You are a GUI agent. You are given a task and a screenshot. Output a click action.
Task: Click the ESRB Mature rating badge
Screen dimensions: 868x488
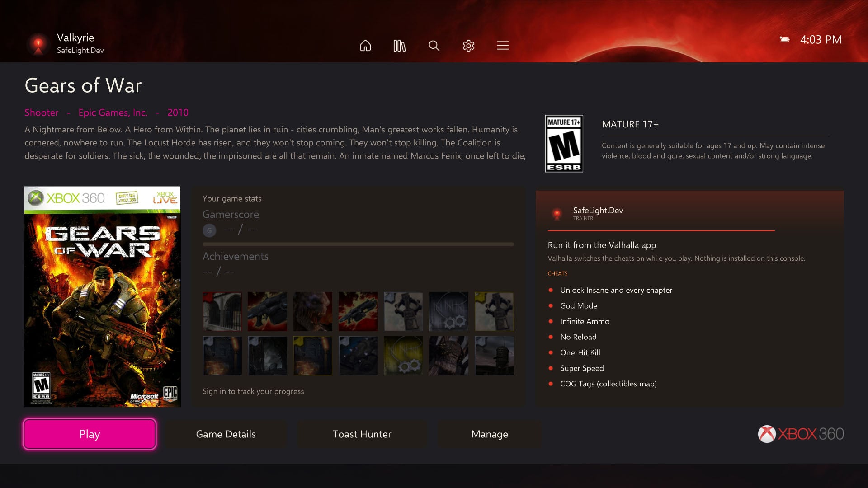(x=564, y=144)
